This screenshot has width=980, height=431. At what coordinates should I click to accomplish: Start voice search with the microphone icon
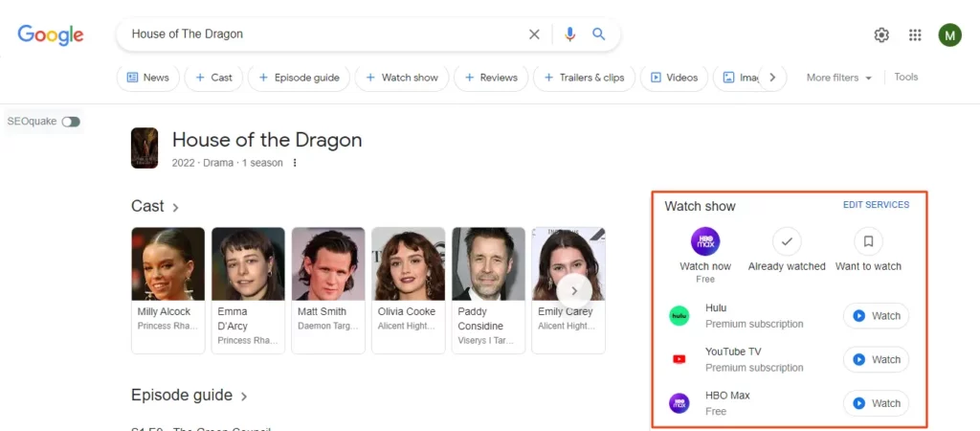(569, 34)
